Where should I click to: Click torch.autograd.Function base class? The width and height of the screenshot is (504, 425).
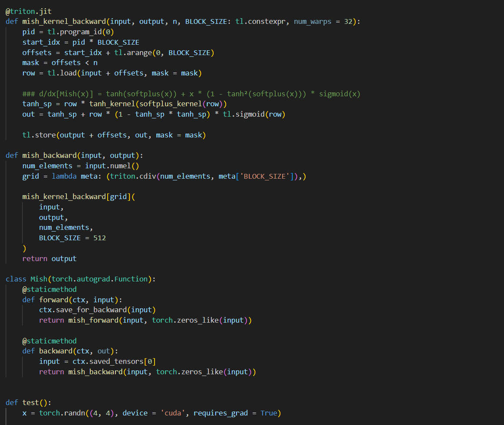click(99, 279)
